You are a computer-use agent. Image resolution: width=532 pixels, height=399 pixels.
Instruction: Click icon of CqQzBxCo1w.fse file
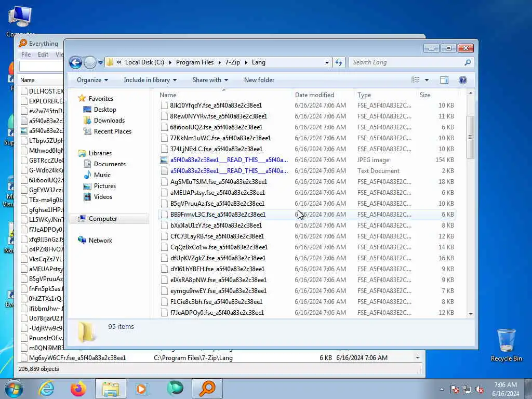tap(164, 247)
